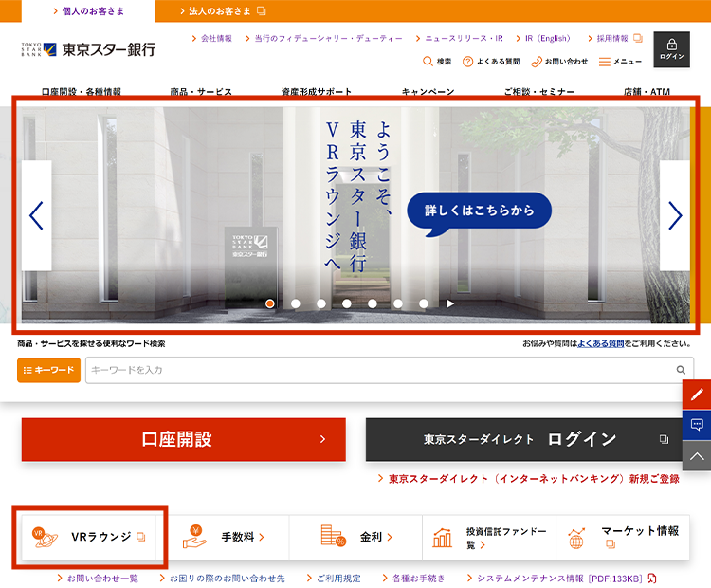Click the キーワードを入力 input field

pos(390,370)
